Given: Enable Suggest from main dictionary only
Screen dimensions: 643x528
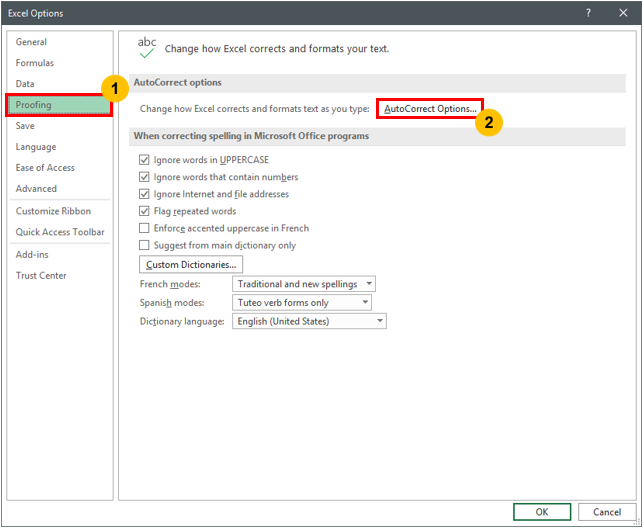Looking at the screenshot, I should (144, 246).
